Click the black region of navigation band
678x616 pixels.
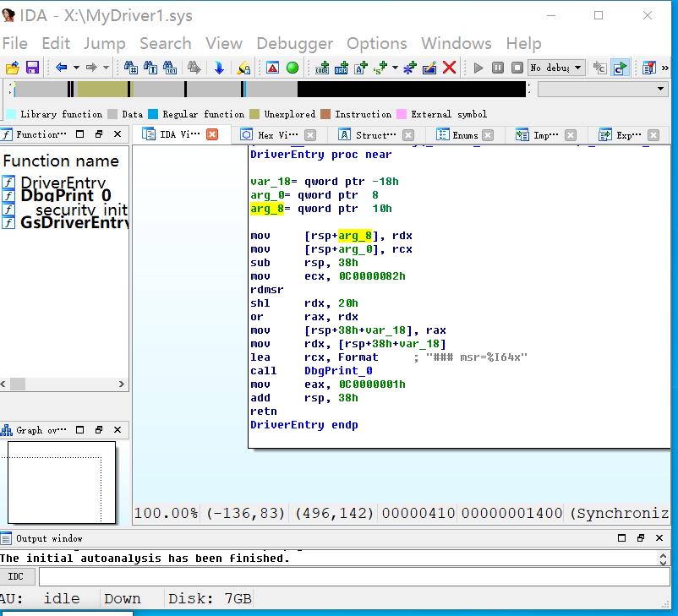412,89
